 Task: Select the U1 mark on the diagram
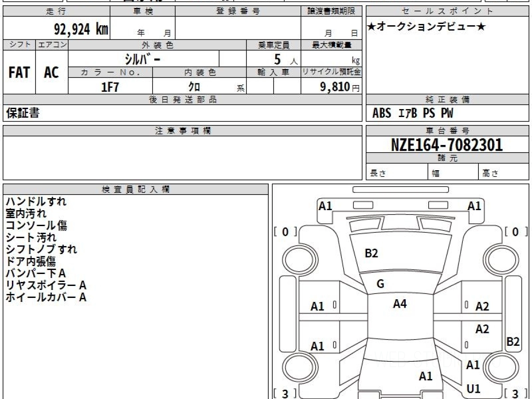click(x=473, y=389)
